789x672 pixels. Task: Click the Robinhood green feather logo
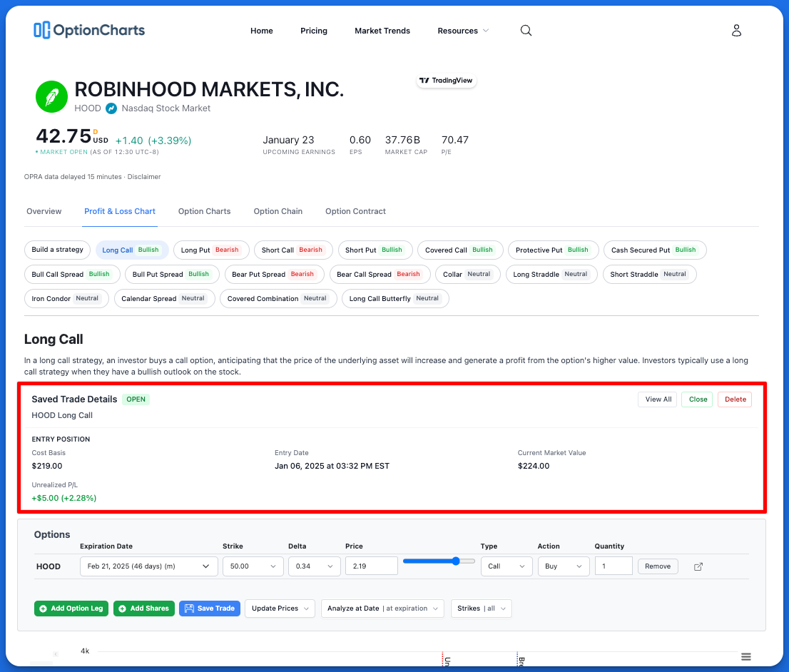(x=51, y=97)
